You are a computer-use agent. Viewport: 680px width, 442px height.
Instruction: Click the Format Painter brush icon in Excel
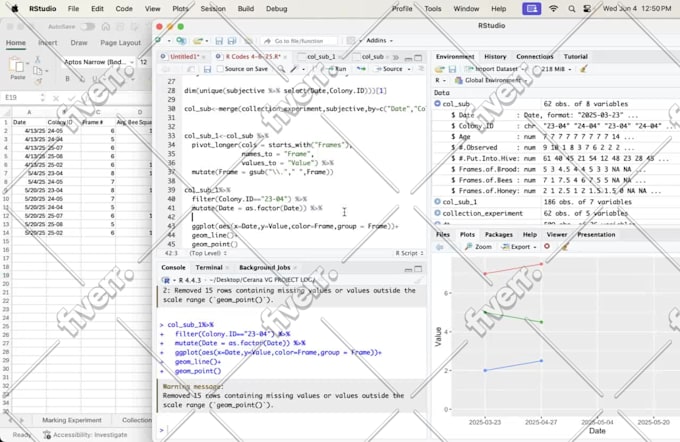(38, 81)
